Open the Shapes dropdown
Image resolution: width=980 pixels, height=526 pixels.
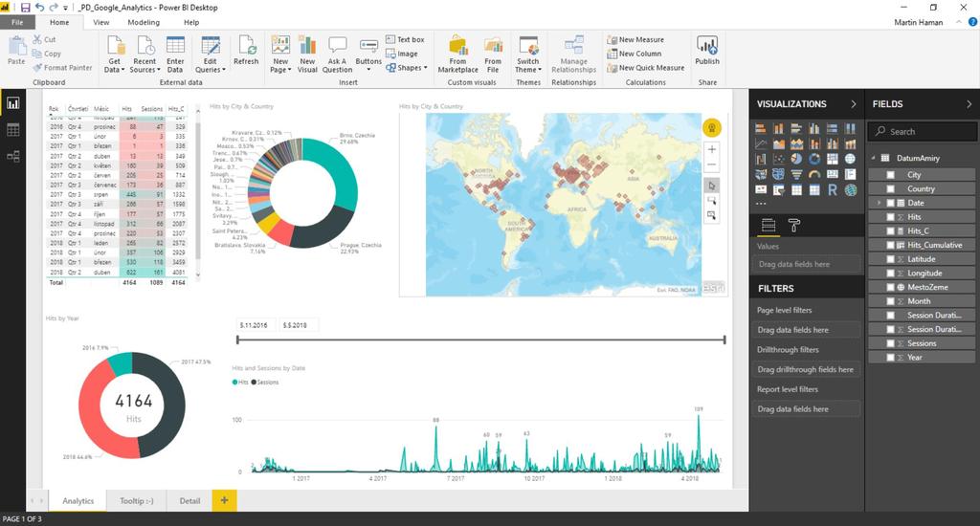(x=407, y=68)
